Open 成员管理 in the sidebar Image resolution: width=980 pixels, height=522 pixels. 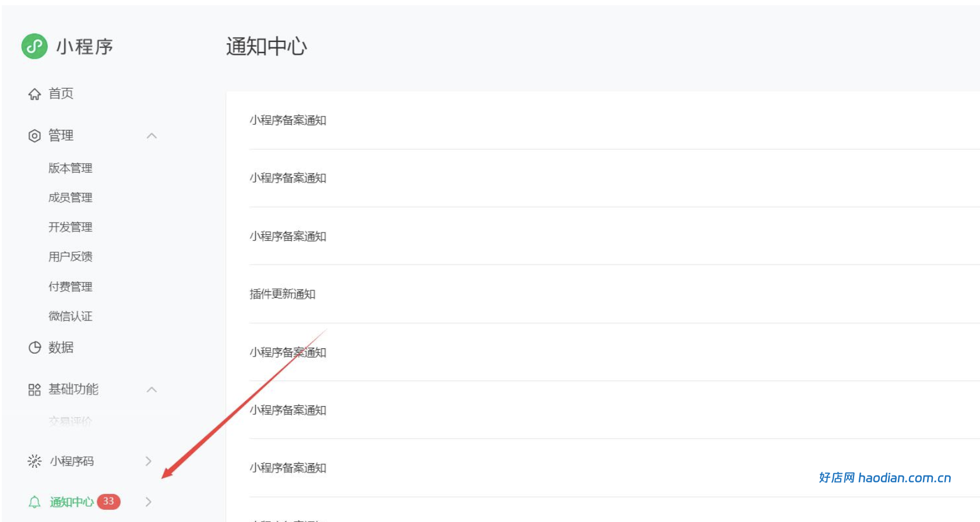(x=70, y=198)
